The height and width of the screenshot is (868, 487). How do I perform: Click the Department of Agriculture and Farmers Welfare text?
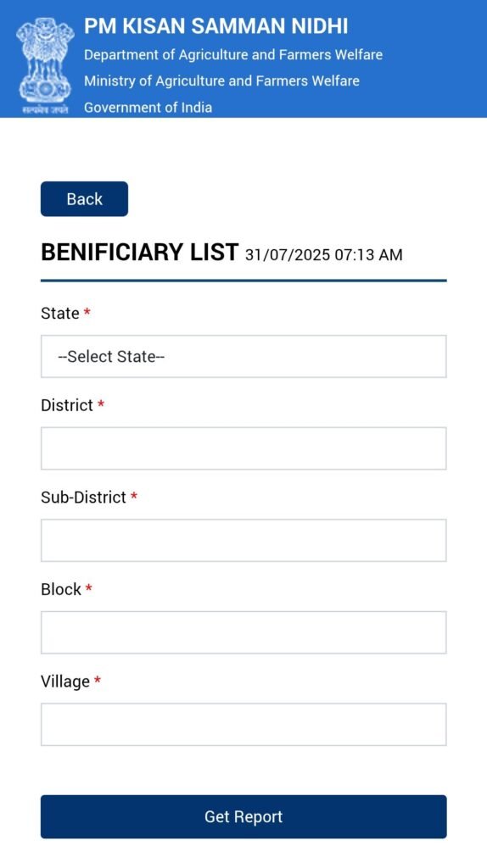tap(233, 55)
